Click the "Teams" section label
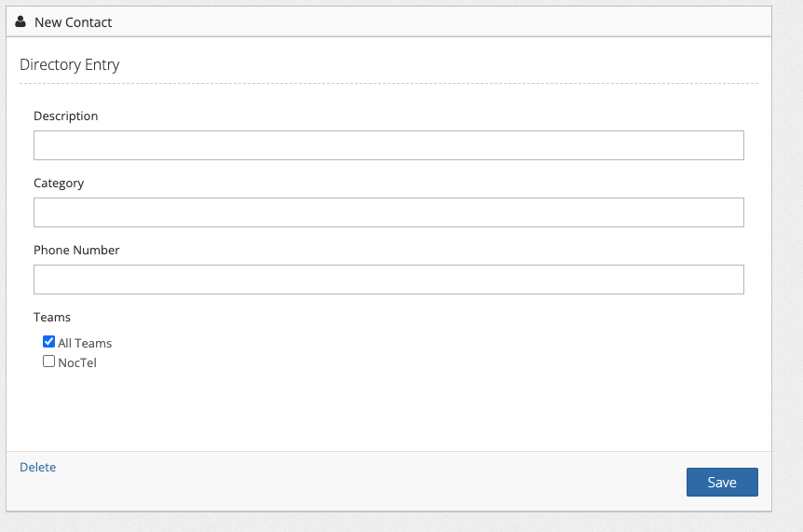This screenshot has height=532, width=803. 52,318
